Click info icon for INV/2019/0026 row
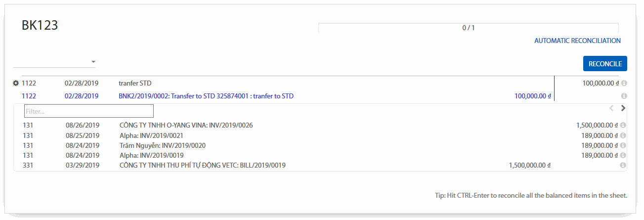The height and width of the screenshot is (220, 644). coord(624,126)
